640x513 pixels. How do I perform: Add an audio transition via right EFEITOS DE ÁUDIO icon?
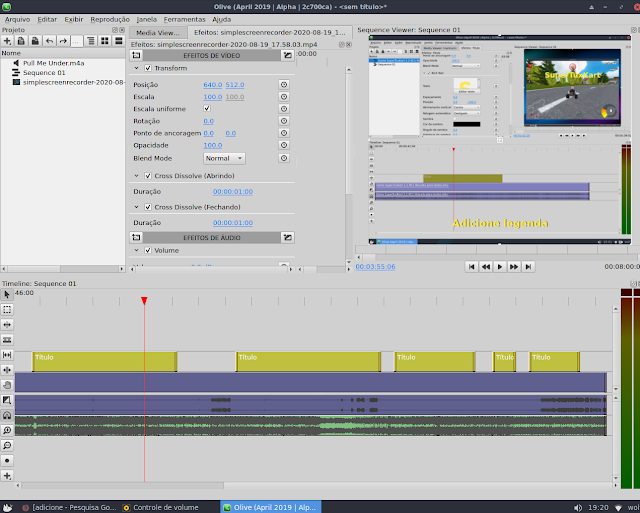[288, 237]
